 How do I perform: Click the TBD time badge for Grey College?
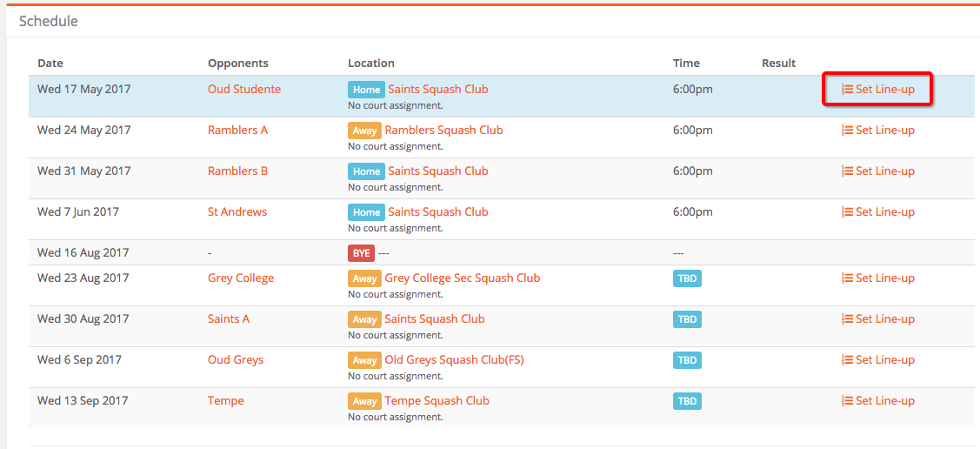(x=688, y=278)
